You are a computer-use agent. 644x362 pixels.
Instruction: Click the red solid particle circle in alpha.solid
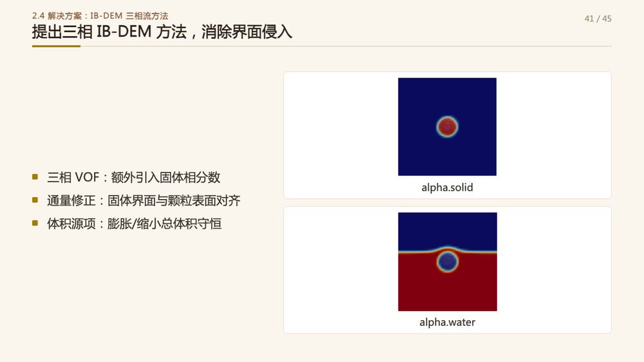447,126
